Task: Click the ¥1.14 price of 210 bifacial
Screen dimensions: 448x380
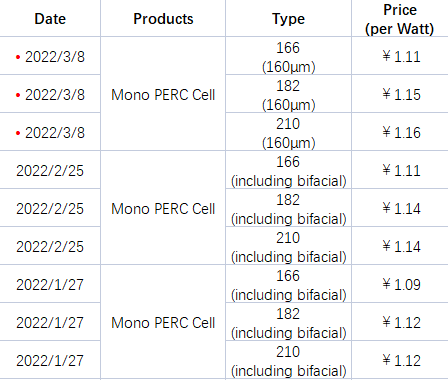Action: [x=400, y=246]
